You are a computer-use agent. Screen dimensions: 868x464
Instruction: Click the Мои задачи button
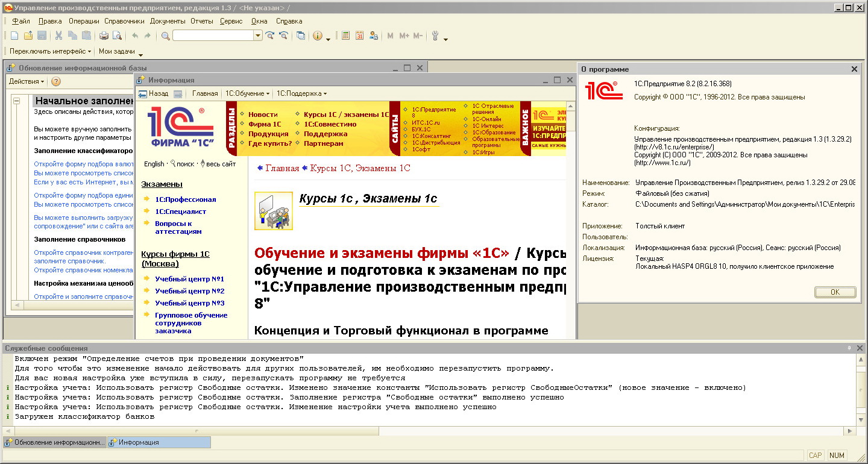tap(117, 51)
